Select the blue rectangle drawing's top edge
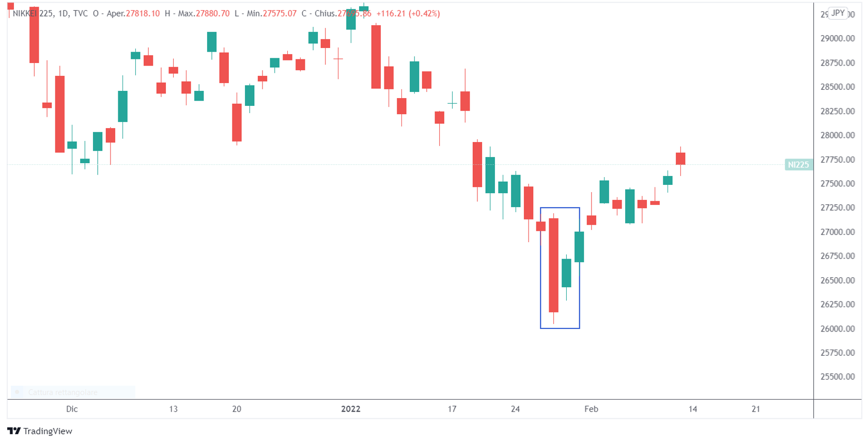Screen dimensions: 868x442 click(560, 208)
